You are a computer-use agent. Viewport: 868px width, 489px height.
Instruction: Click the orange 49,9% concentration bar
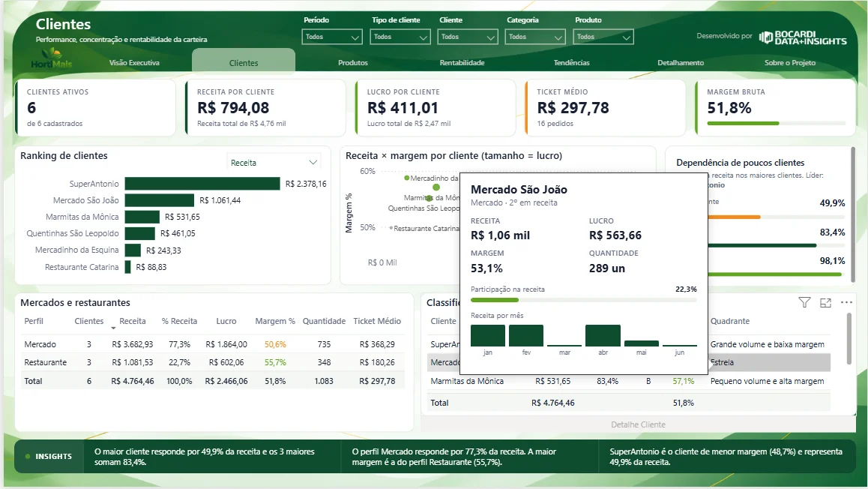[734, 217]
